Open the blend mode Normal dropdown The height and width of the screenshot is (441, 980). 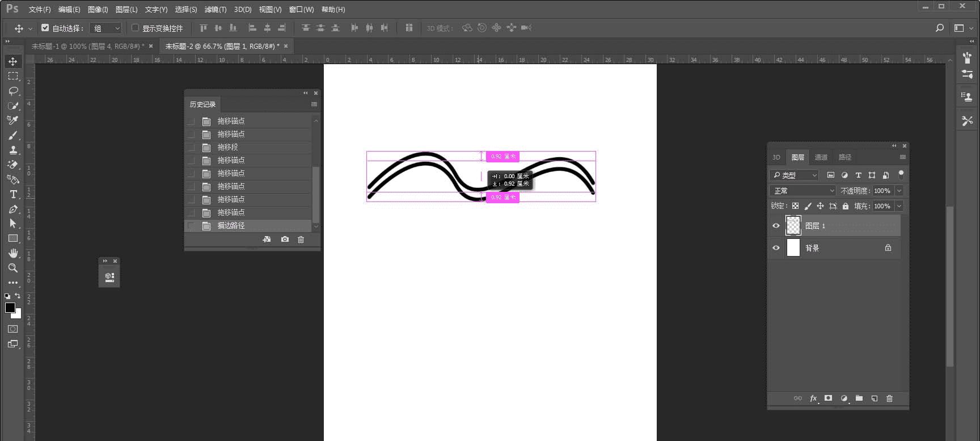tap(803, 191)
